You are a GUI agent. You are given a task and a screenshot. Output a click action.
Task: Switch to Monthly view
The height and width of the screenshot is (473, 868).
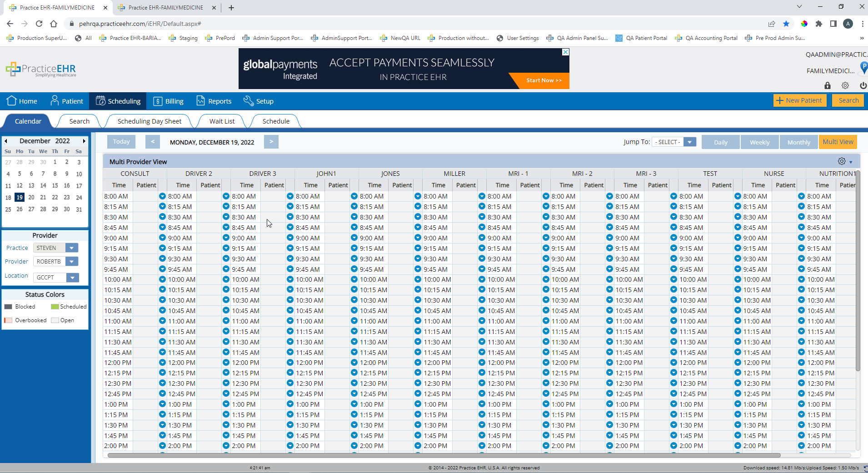click(x=798, y=142)
